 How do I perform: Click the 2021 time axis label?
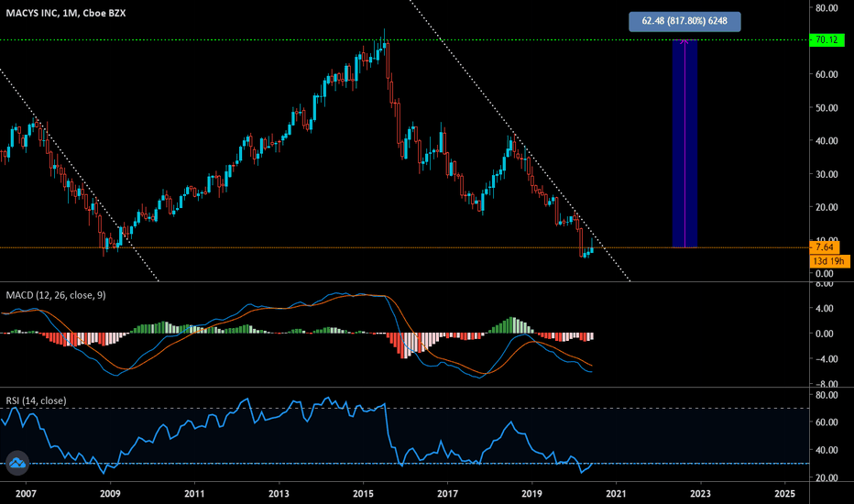click(x=616, y=494)
